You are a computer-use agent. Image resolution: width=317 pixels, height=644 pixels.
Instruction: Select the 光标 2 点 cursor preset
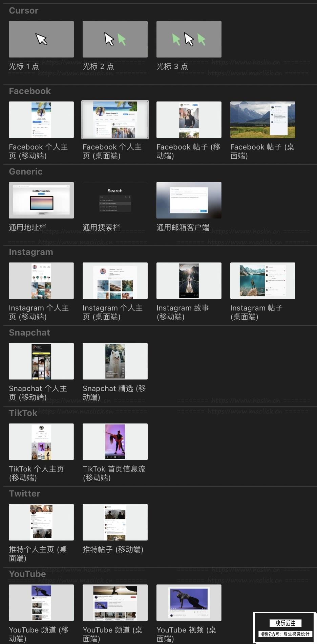115,39
